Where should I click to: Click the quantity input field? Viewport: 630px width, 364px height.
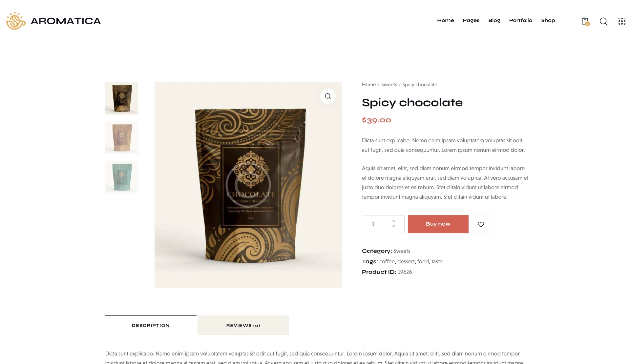click(x=376, y=224)
